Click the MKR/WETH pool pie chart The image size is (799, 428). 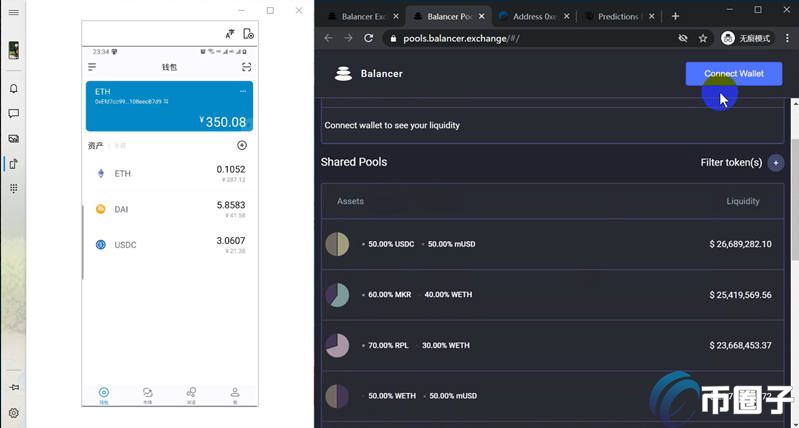(x=337, y=295)
